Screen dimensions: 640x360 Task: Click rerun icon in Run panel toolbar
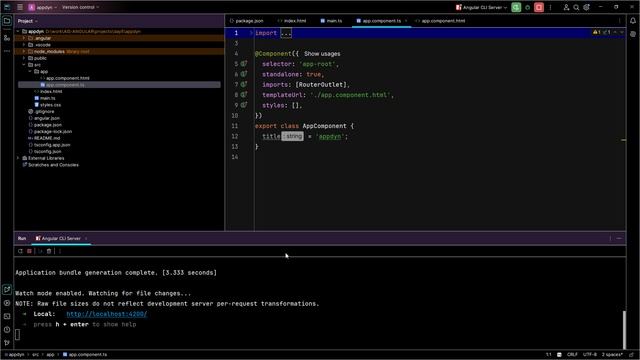pyautogui.click(x=20, y=251)
